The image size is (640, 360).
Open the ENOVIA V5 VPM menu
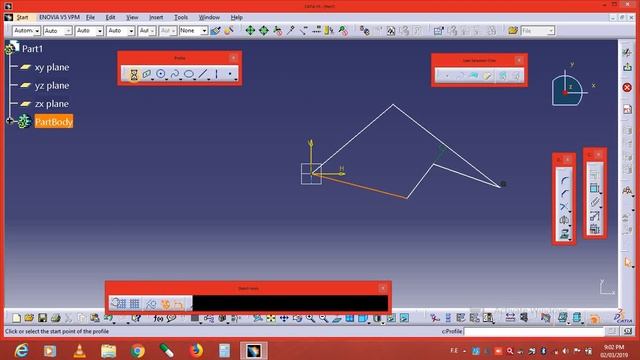59,18
